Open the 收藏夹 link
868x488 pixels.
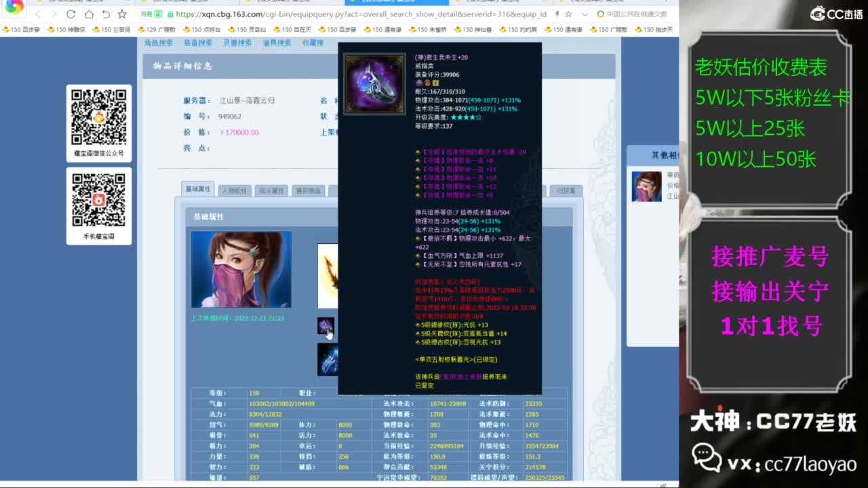click(313, 43)
